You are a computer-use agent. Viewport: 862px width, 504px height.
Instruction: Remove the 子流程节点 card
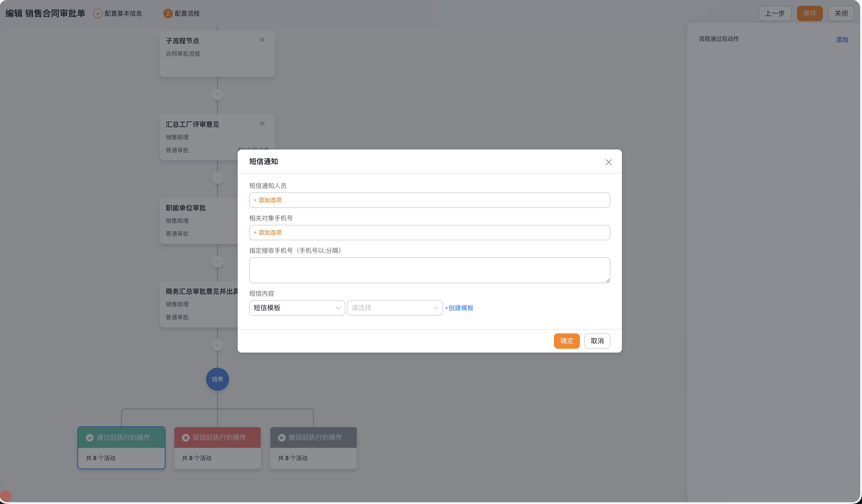click(x=262, y=40)
